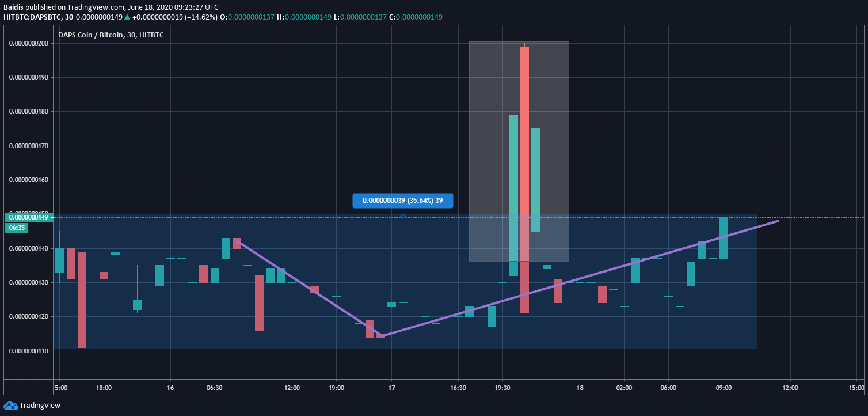Click the current price tag 0.0000000149
Image resolution: width=868 pixels, height=416 pixels.
click(28, 217)
